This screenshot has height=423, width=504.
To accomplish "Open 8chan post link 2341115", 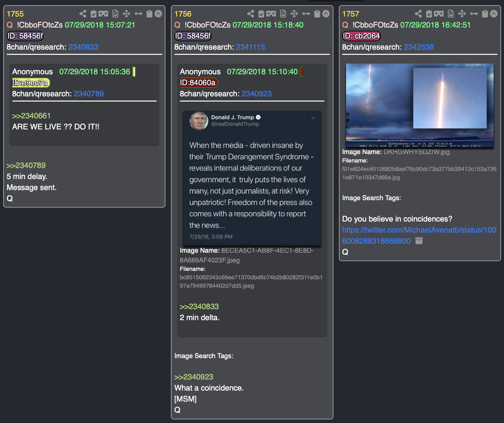I will click(250, 47).
